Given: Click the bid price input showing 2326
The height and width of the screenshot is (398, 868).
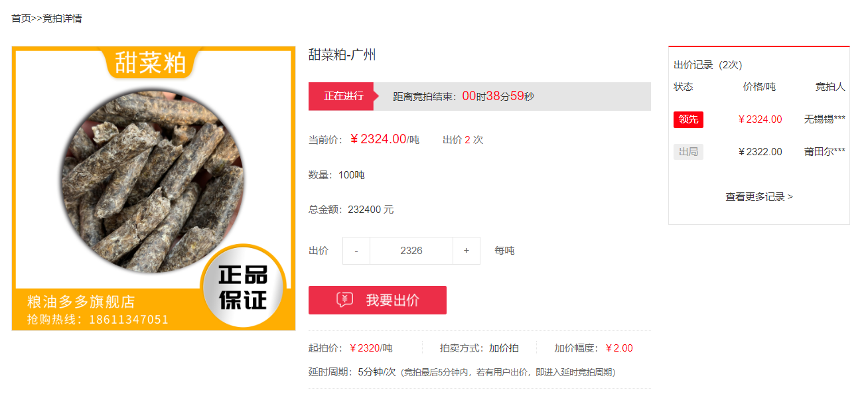Looking at the screenshot, I should click(x=411, y=251).
